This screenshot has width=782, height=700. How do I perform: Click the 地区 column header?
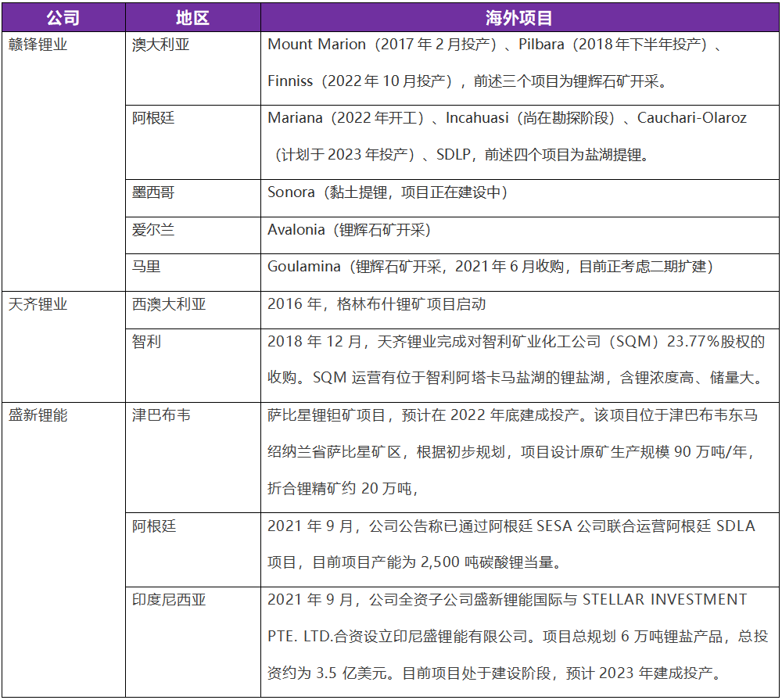(192, 18)
